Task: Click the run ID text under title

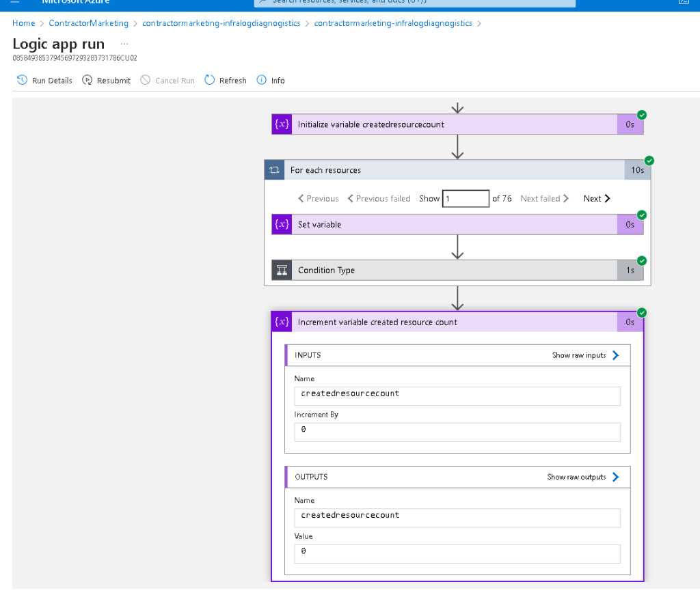Action: point(75,58)
